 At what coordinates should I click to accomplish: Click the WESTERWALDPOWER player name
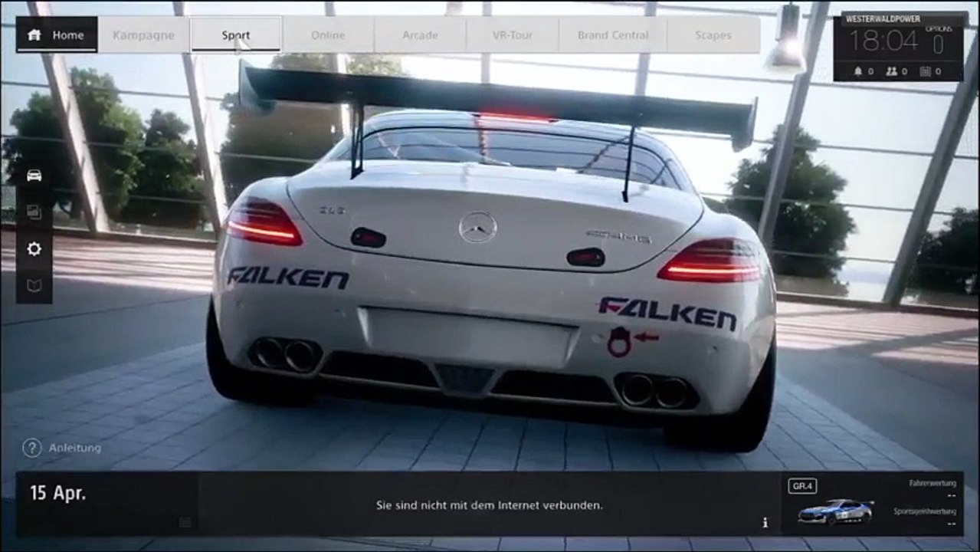point(883,18)
